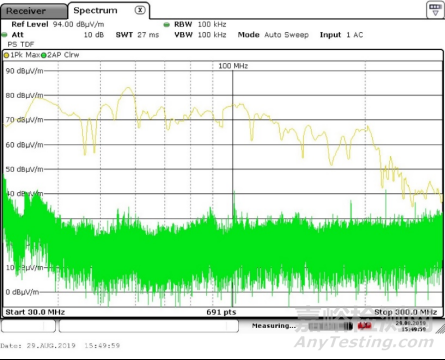
Task: Open the Ref Level 94.00 dBµV/m setting
Action: coord(58,24)
